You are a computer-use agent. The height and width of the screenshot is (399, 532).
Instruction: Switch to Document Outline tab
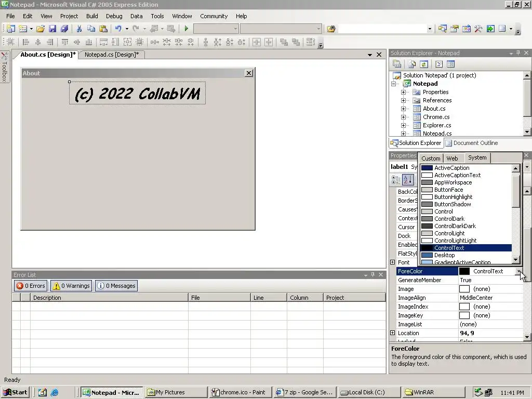(x=472, y=143)
